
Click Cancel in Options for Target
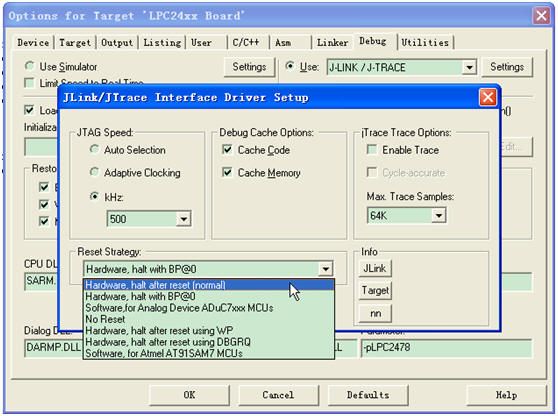point(278,395)
